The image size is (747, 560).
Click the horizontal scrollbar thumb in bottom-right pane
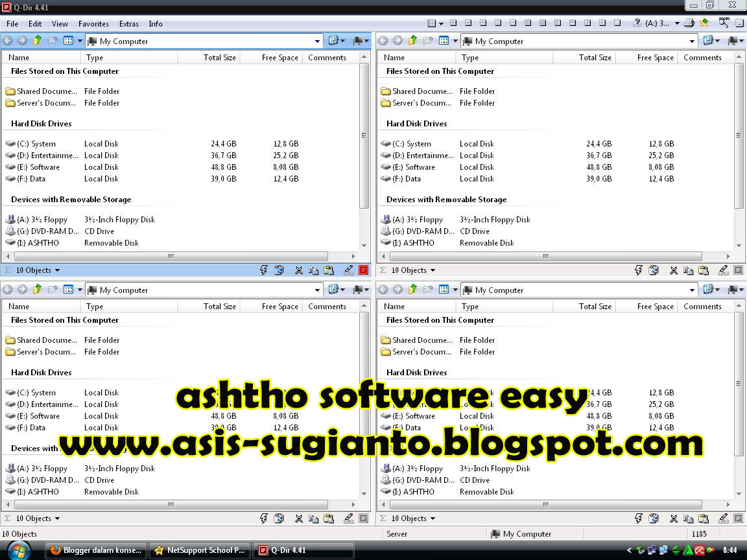(x=546, y=504)
